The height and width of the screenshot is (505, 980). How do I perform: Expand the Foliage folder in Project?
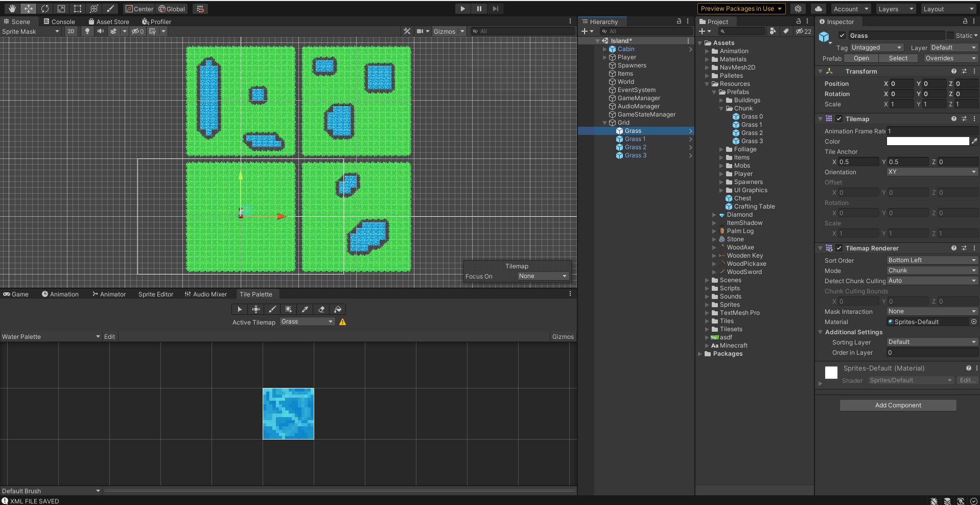[721, 149]
